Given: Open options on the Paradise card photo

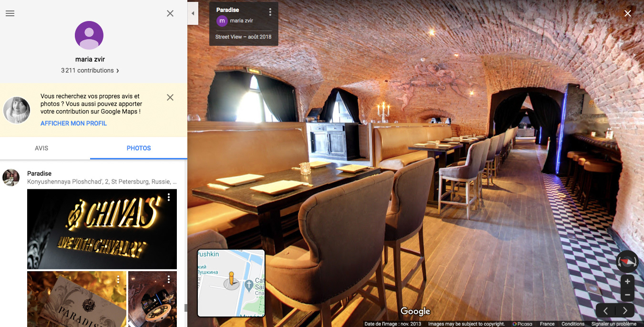Looking at the screenshot, I should click(x=118, y=279).
